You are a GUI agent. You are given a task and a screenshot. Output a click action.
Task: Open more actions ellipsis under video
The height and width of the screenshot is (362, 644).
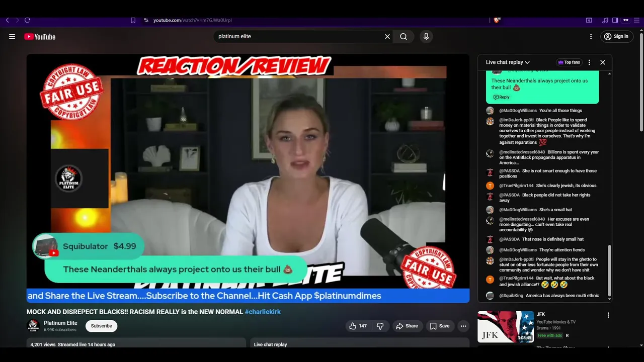pos(463,326)
